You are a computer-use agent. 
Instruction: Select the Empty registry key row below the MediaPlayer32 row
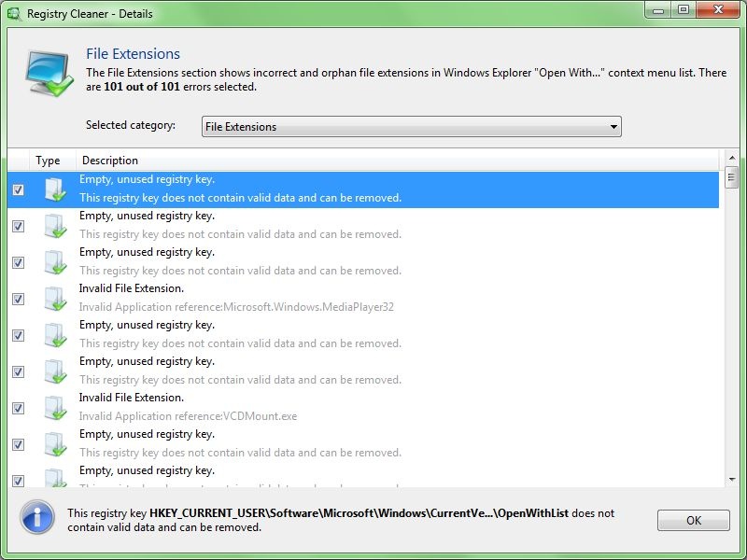[363, 335]
